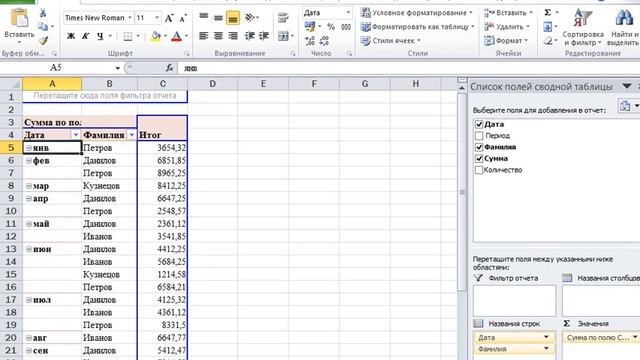Click the Format Painter brush icon

[x=43, y=40]
